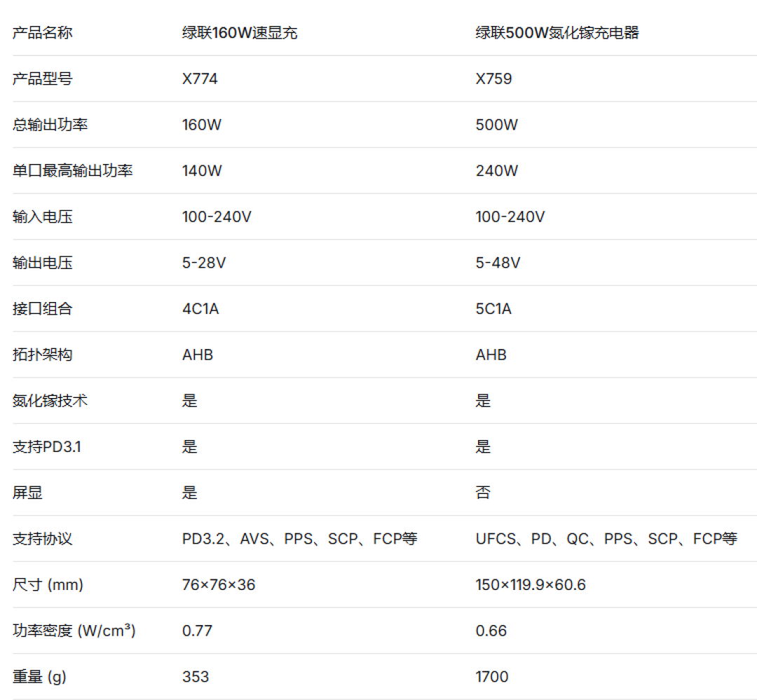The image size is (757, 700).
Task: Click the '接口组合' row label
Action: (x=43, y=308)
